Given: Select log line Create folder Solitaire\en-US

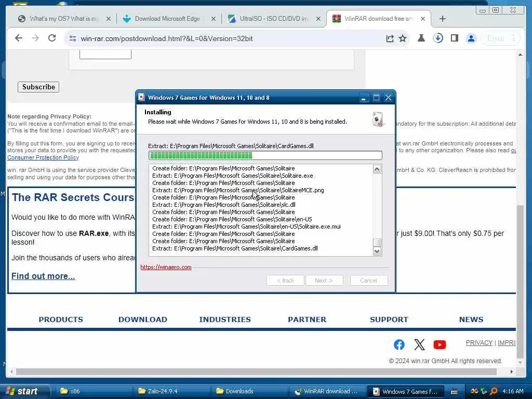Looking at the screenshot, I should (x=232, y=220).
